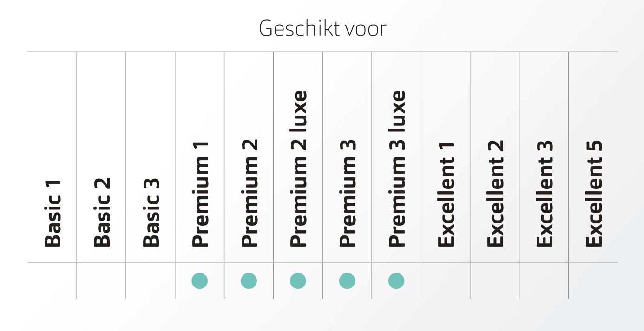Click the teal dot under Premium 3 luxe
This screenshot has width=644, height=331.
click(x=396, y=280)
